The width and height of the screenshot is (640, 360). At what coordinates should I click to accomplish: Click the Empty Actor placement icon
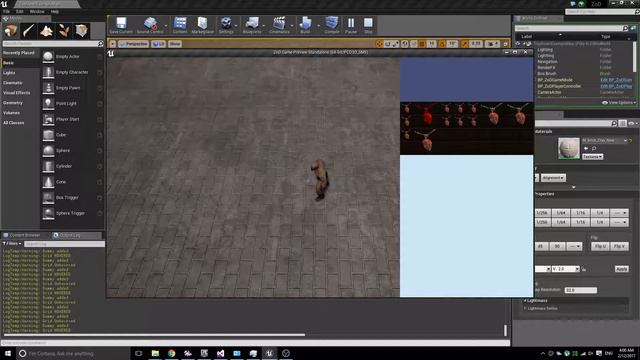click(x=48, y=57)
